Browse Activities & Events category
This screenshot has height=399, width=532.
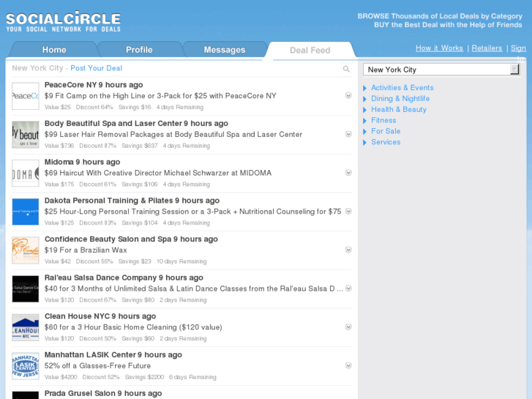click(x=402, y=88)
